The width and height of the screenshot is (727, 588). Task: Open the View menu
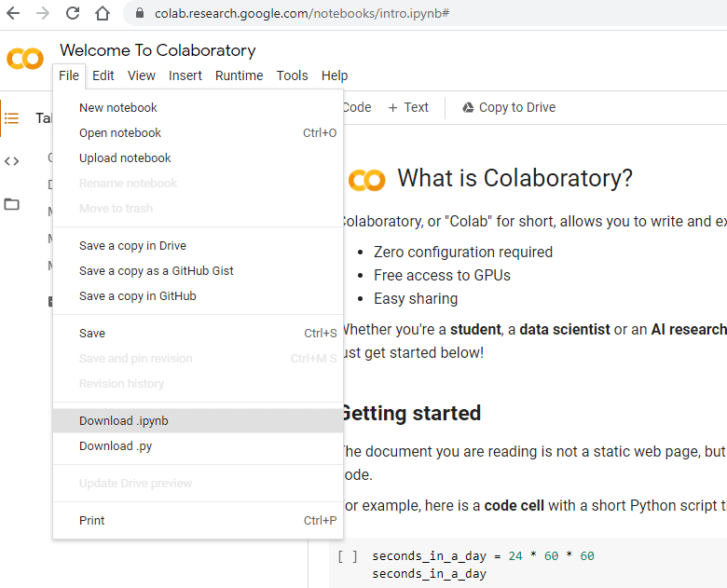point(142,75)
